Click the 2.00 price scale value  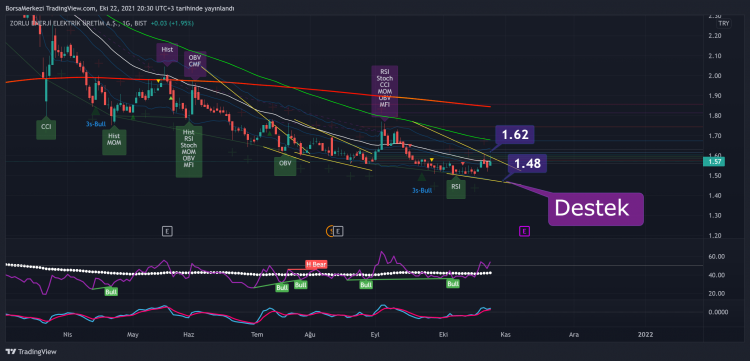(x=715, y=76)
